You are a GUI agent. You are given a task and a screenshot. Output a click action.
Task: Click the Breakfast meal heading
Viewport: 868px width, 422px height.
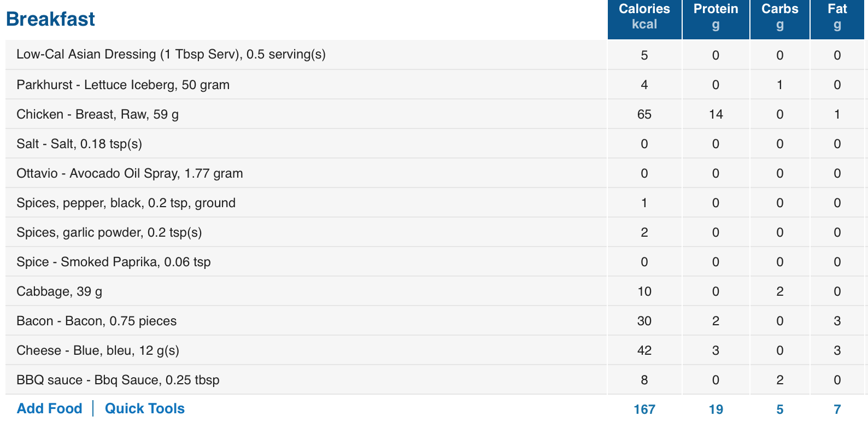[50, 19]
